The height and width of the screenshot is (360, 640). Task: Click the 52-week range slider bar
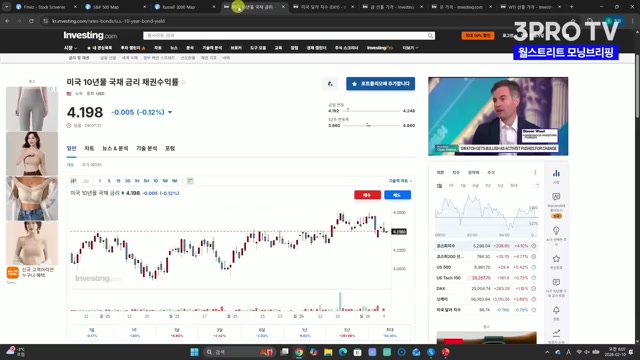click(x=372, y=126)
